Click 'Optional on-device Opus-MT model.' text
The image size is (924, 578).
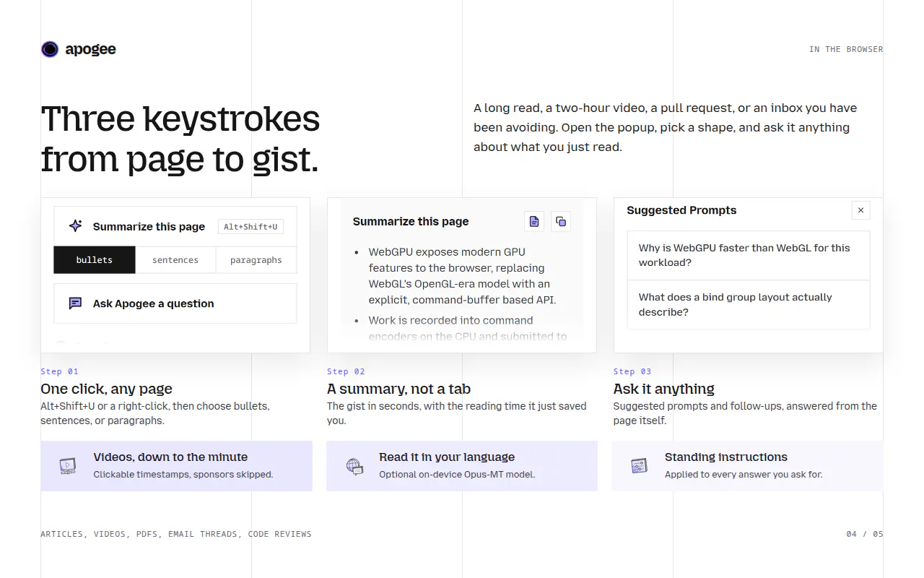click(x=457, y=475)
